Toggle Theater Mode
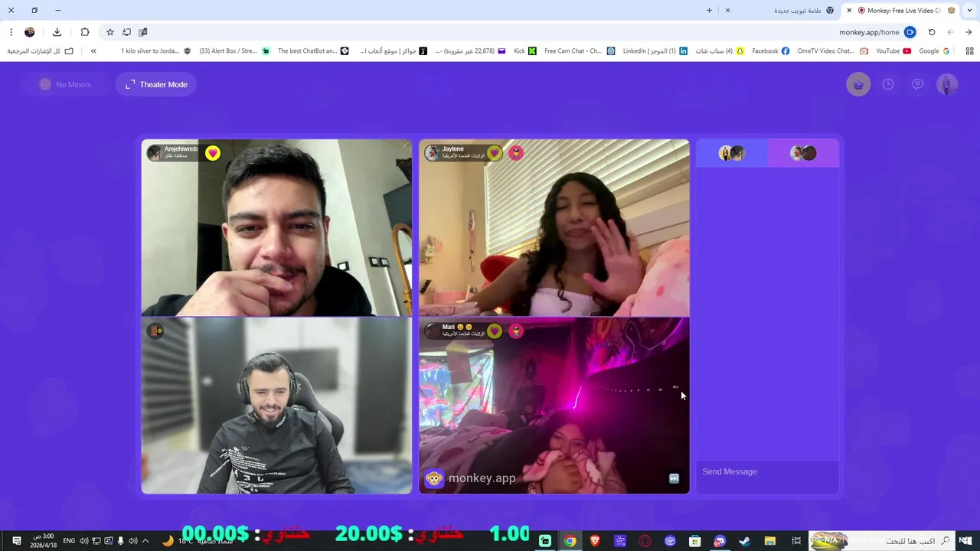The width and height of the screenshot is (980, 551). tap(156, 84)
